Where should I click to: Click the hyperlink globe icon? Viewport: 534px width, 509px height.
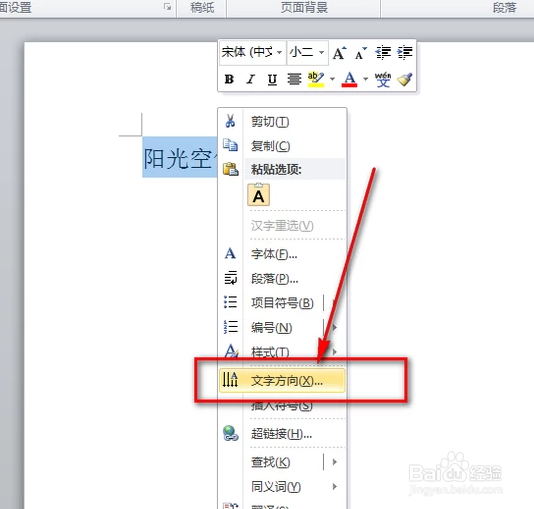(231, 433)
